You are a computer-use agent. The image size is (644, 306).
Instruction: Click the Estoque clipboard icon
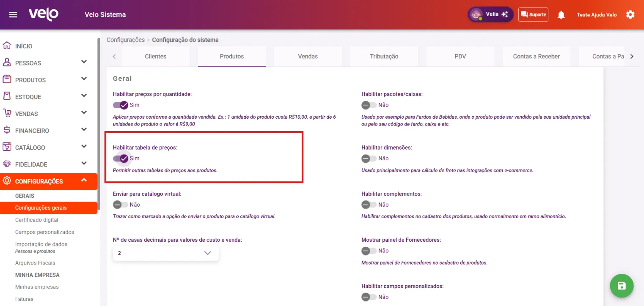tap(7, 96)
